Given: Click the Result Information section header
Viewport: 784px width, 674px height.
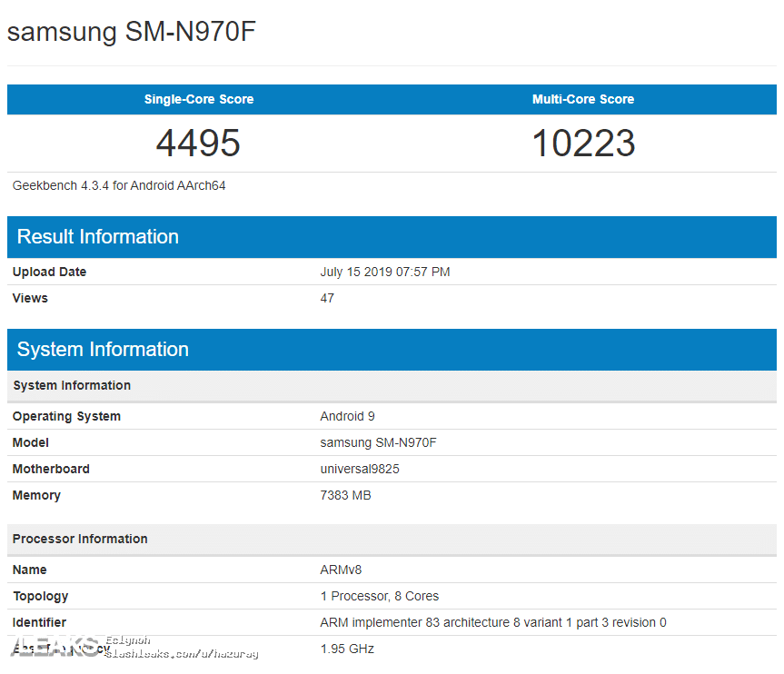Looking at the screenshot, I should (x=392, y=237).
